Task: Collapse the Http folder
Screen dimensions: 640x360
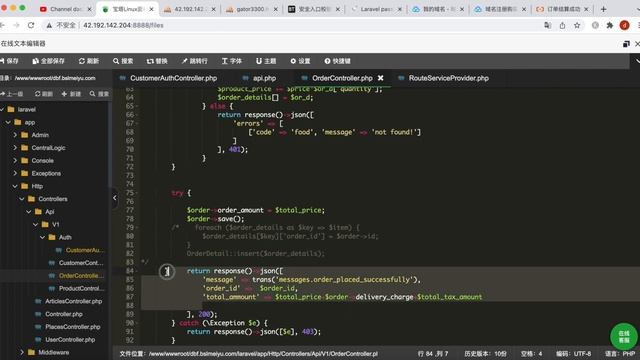Action: tap(15, 186)
